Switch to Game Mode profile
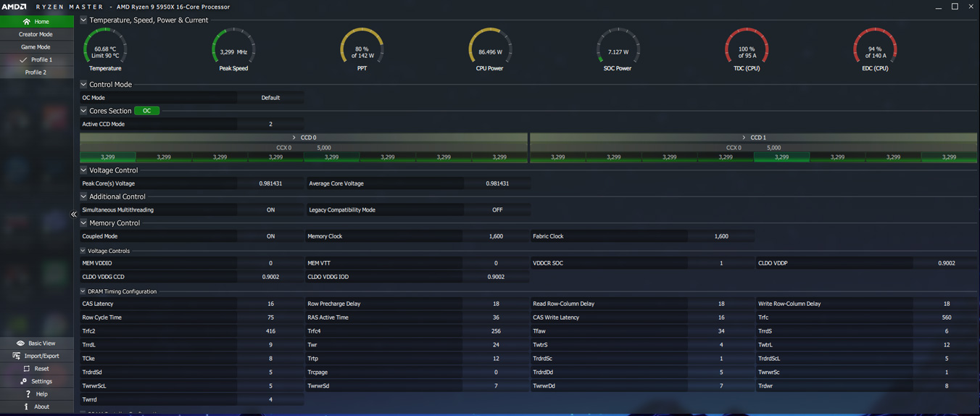The width and height of the screenshot is (980, 416). click(36, 47)
